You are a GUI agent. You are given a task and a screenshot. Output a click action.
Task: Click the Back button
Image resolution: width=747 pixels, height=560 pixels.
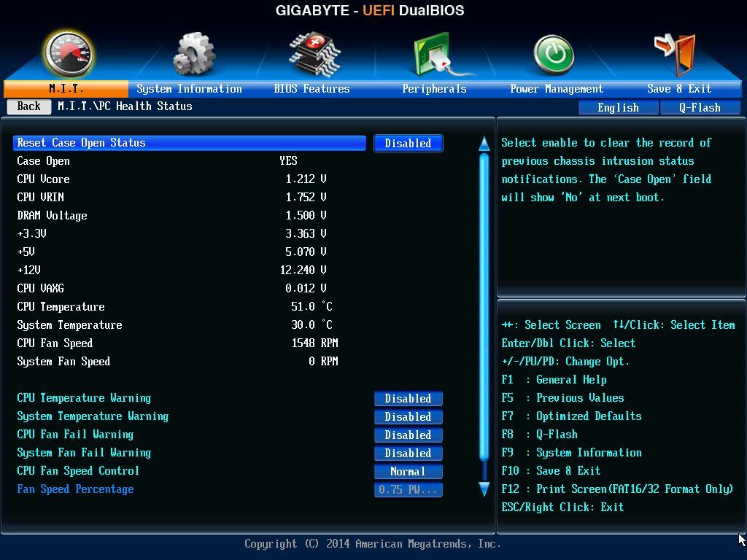(x=29, y=106)
